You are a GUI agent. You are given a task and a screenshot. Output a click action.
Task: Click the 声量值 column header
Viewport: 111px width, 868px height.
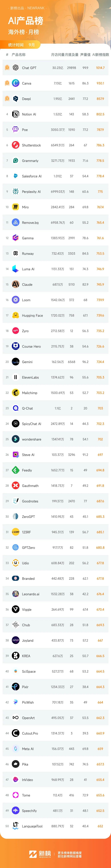pos(85,55)
